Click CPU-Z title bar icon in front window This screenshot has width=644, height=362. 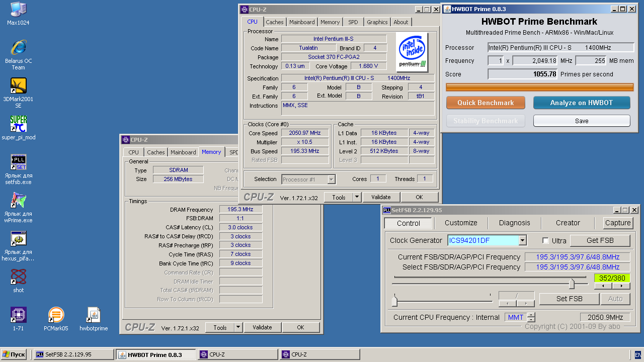[245, 9]
